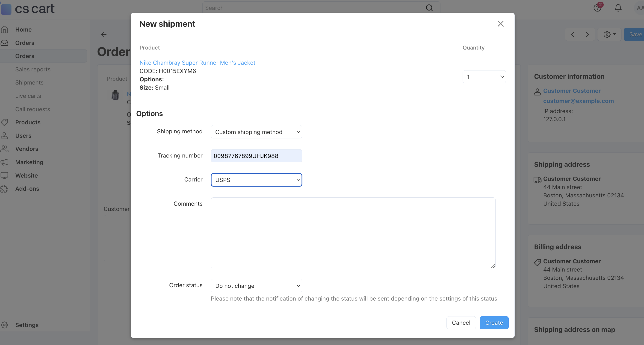Go to the next order with the right chevron

[587, 35]
